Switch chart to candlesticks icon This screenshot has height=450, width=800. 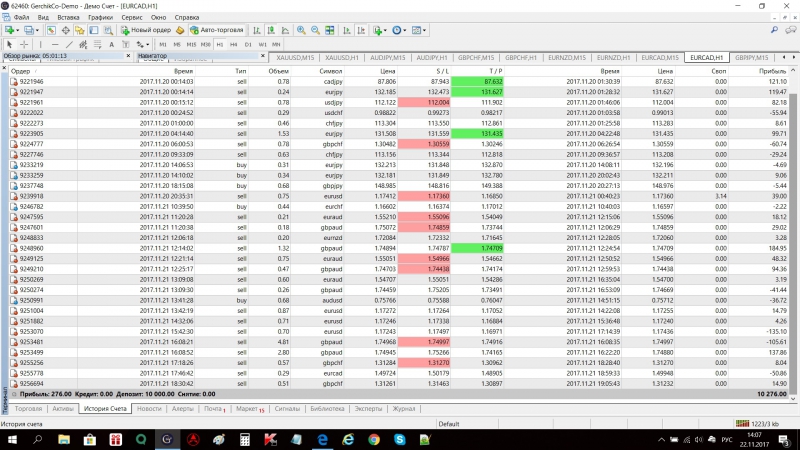coord(271,30)
